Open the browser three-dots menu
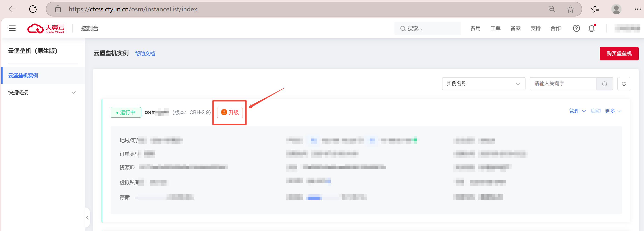Viewport: 644px width, 231px height. click(x=637, y=9)
